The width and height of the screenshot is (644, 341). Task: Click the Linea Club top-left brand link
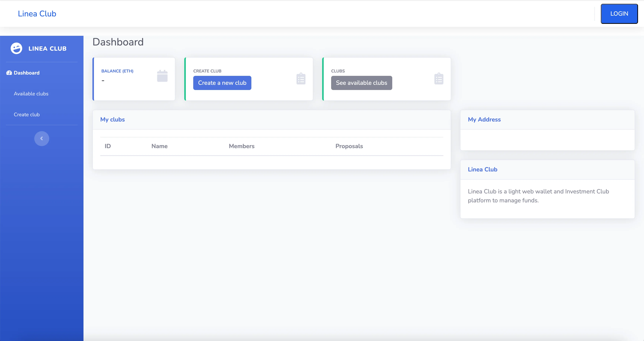(37, 14)
